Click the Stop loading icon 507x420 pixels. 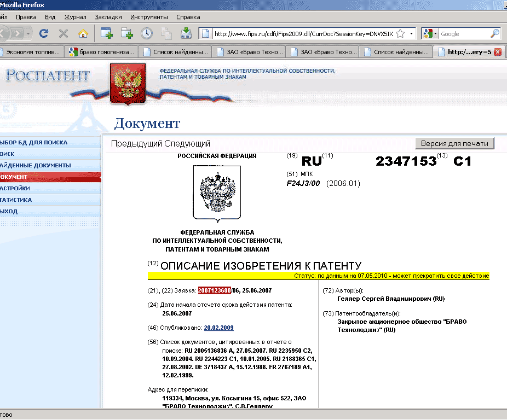pos(64,33)
